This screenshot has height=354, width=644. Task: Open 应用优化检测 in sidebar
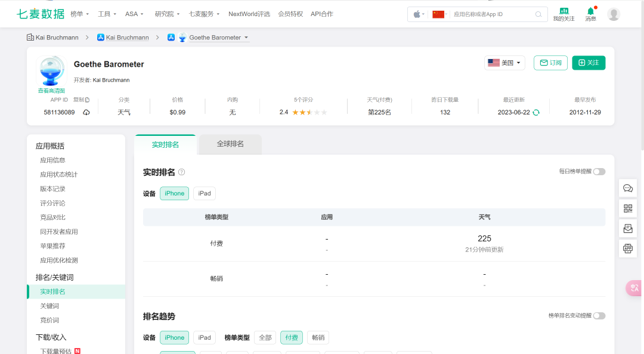click(58, 260)
